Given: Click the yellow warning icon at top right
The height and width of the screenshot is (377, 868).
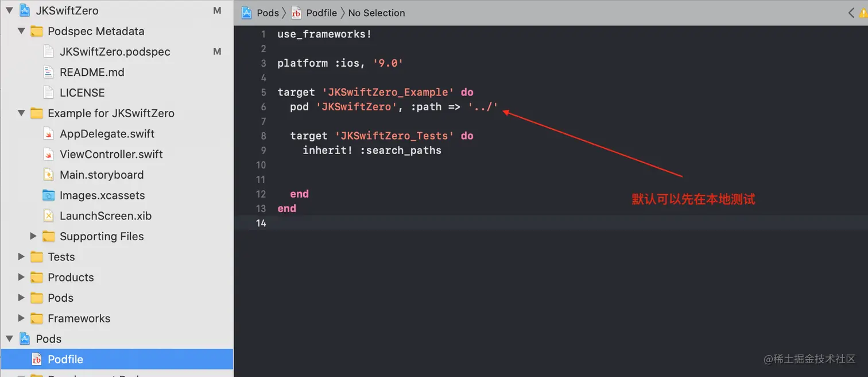Looking at the screenshot, I should (863, 13).
